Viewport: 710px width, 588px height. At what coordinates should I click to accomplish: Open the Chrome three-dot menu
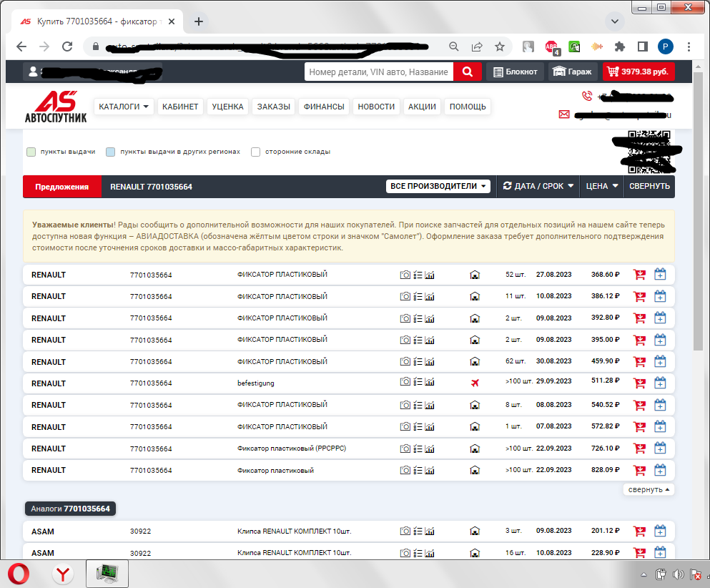(x=689, y=46)
